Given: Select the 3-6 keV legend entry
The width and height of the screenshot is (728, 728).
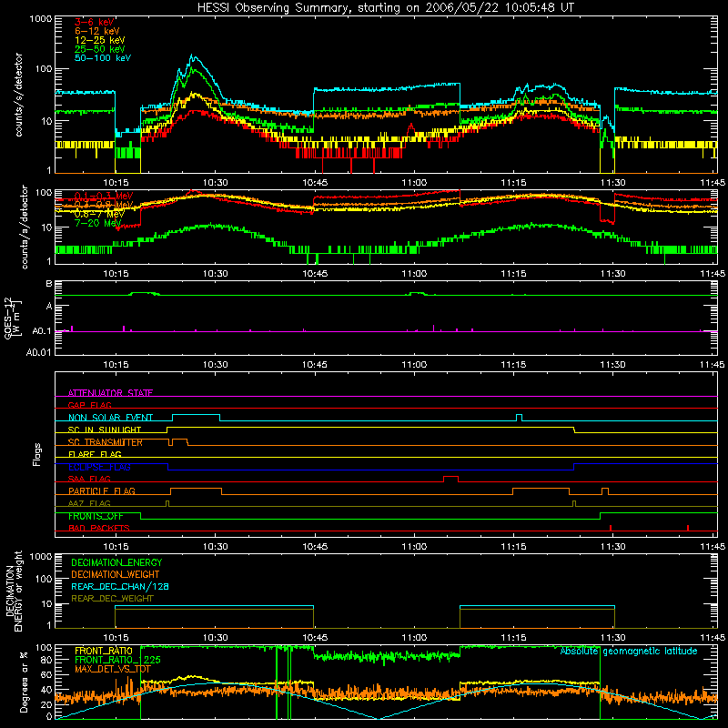Looking at the screenshot, I should click(95, 22).
